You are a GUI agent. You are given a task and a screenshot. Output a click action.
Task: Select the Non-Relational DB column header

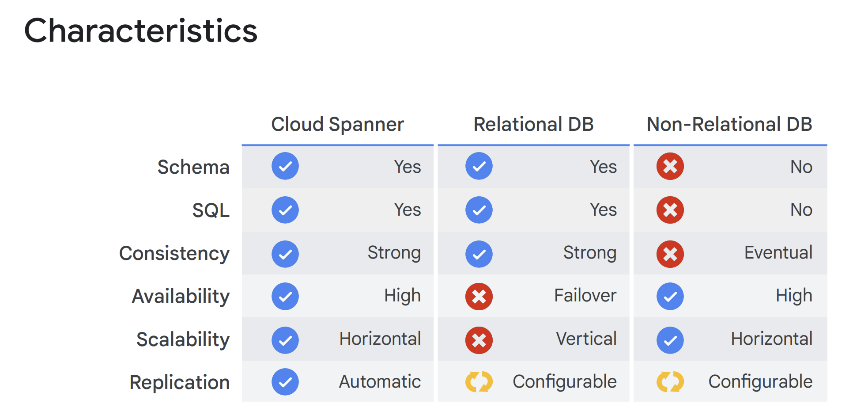pyautogui.click(x=729, y=125)
